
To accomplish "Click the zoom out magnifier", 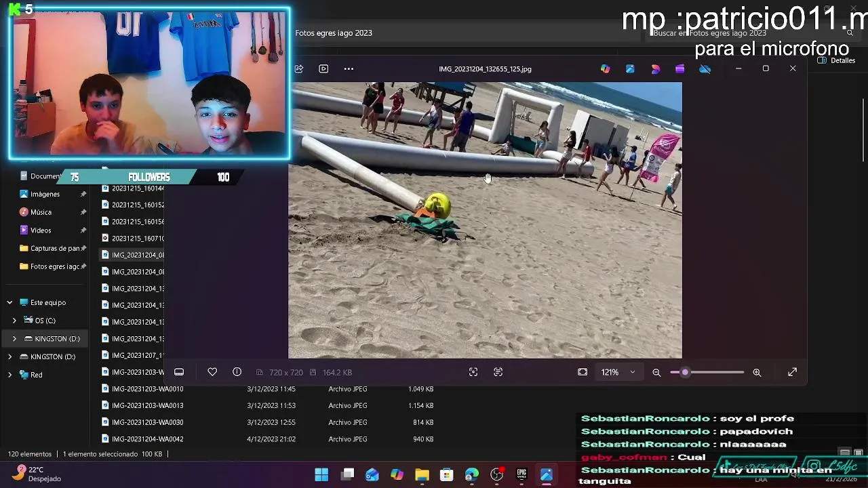I will coord(656,372).
